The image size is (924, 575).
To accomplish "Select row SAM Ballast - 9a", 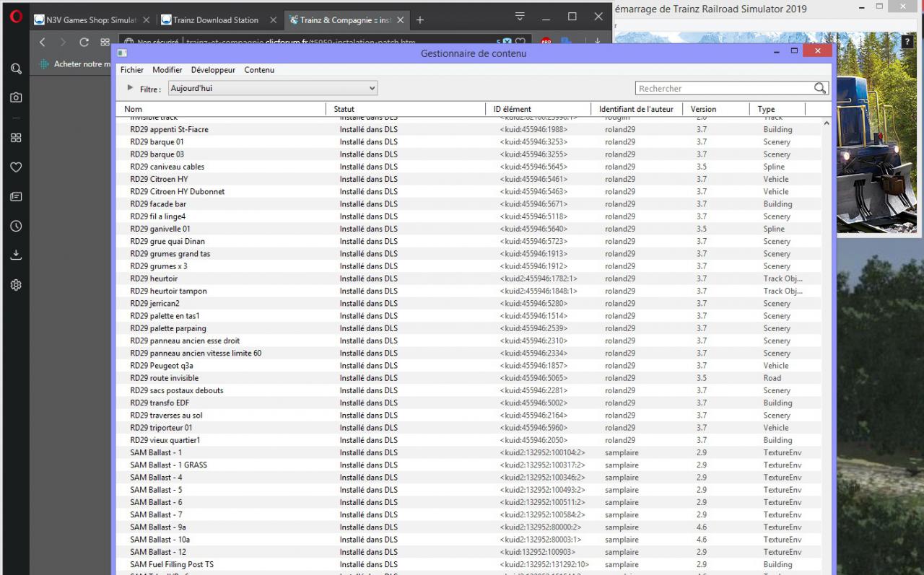I will [468, 527].
